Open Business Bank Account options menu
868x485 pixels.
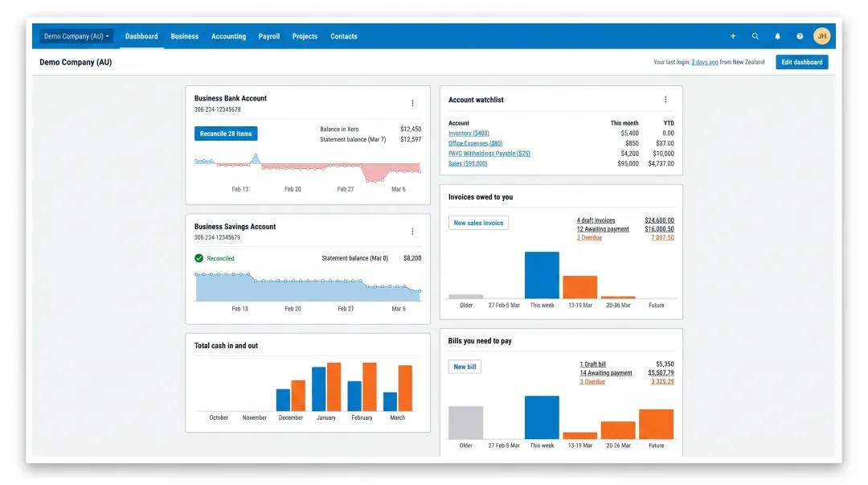412,103
